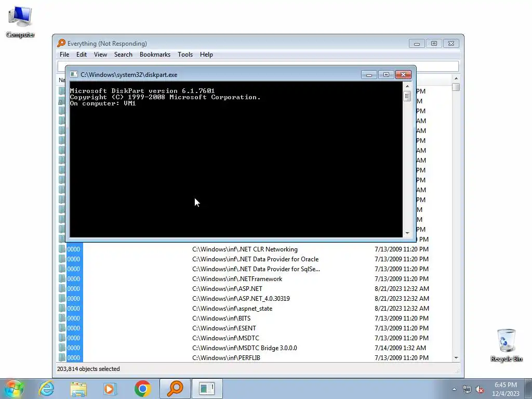This screenshot has width=532, height=399.
Task: Minimize the diskpart console window
Action: [x=369, y=75]
